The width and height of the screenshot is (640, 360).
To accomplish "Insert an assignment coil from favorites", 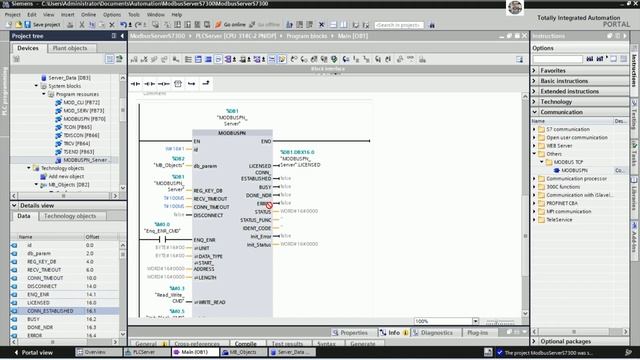I will point(164,84).
